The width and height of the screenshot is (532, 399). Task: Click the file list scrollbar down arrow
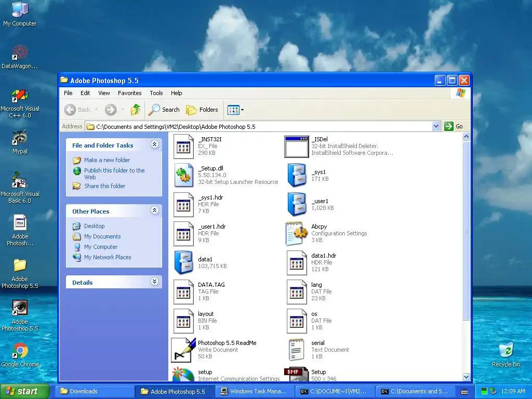(x=466, y=377)
